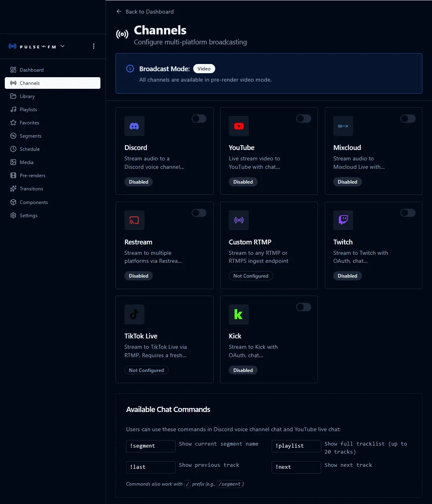
Task: Click the Disabled badge on Restream card
Action: (x=138, y=276)
